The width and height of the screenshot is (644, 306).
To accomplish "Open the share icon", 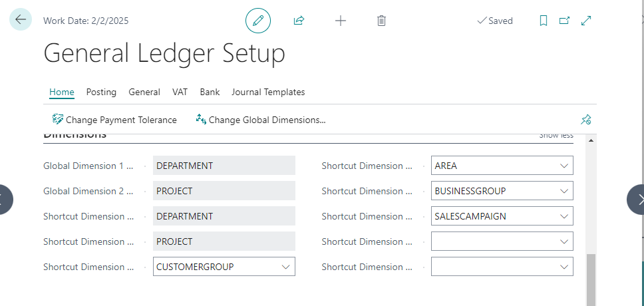I will point(299,21).
